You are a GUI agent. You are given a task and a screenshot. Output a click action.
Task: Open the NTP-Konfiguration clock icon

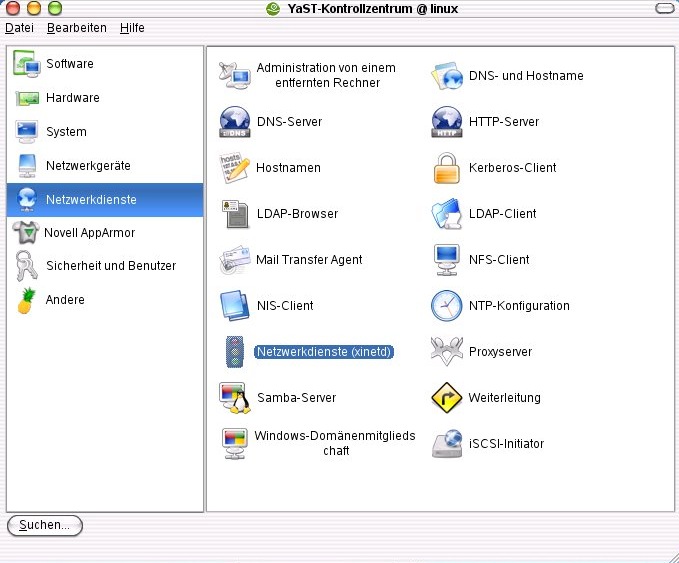[x=446, y=306]
